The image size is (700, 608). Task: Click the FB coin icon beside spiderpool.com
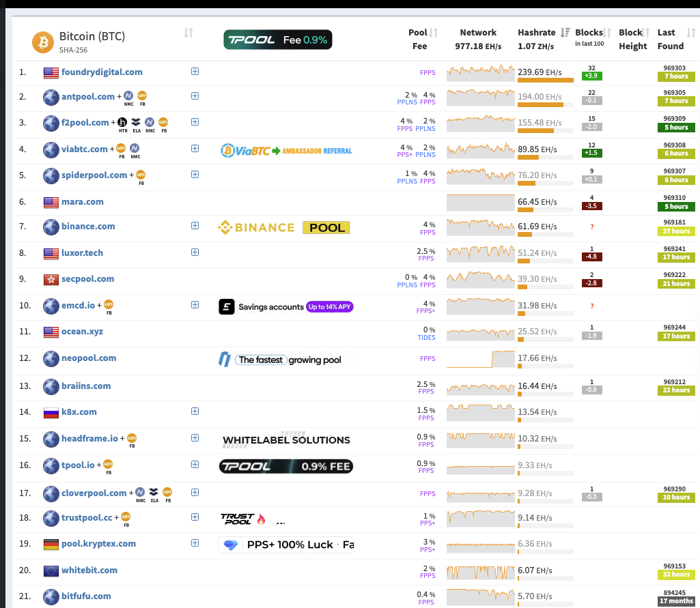141,175
